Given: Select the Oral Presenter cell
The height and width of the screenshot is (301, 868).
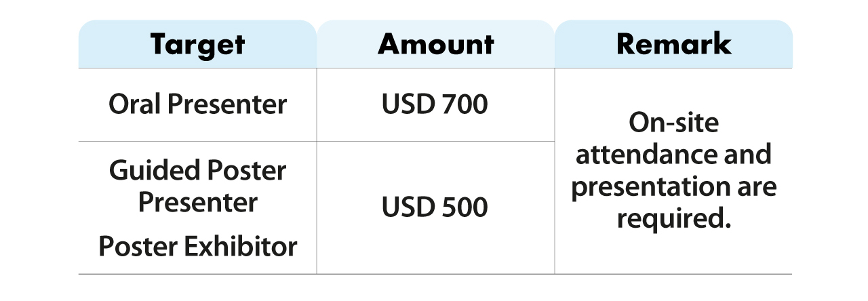Looking at the screenshot, I should coord(197,105).
